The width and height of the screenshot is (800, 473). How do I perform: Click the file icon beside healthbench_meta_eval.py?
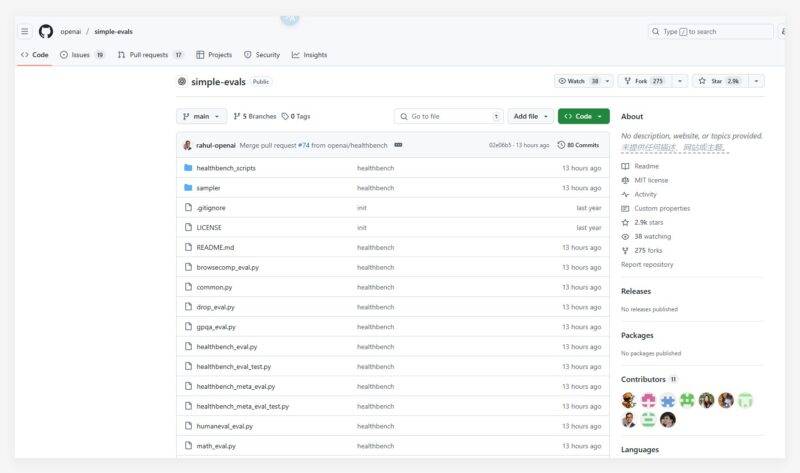(x=188, y=386)
